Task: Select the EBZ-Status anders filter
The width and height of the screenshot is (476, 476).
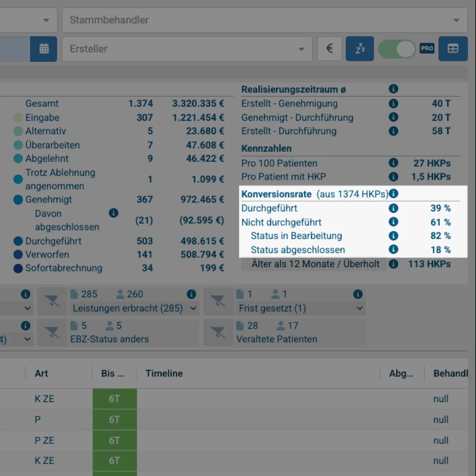Action: pos(109,339)
